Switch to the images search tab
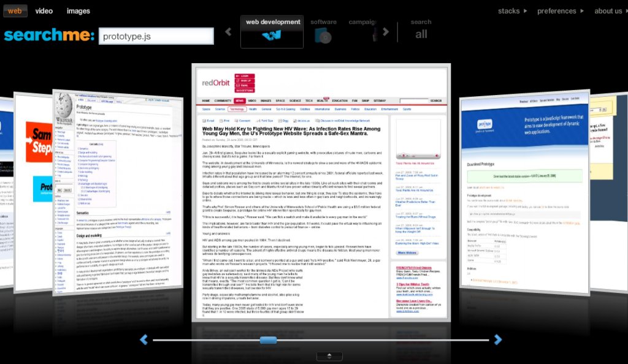 (x=78, y=11)
